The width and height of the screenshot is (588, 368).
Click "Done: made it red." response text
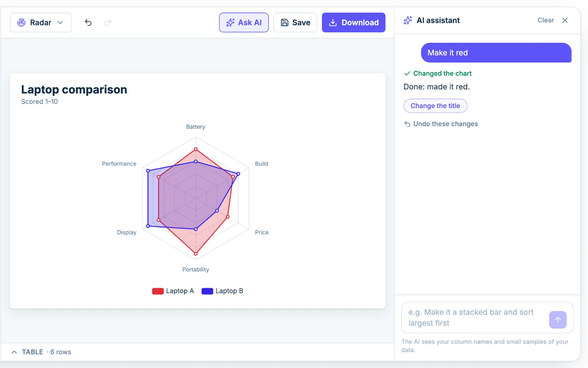coord(437,87)
